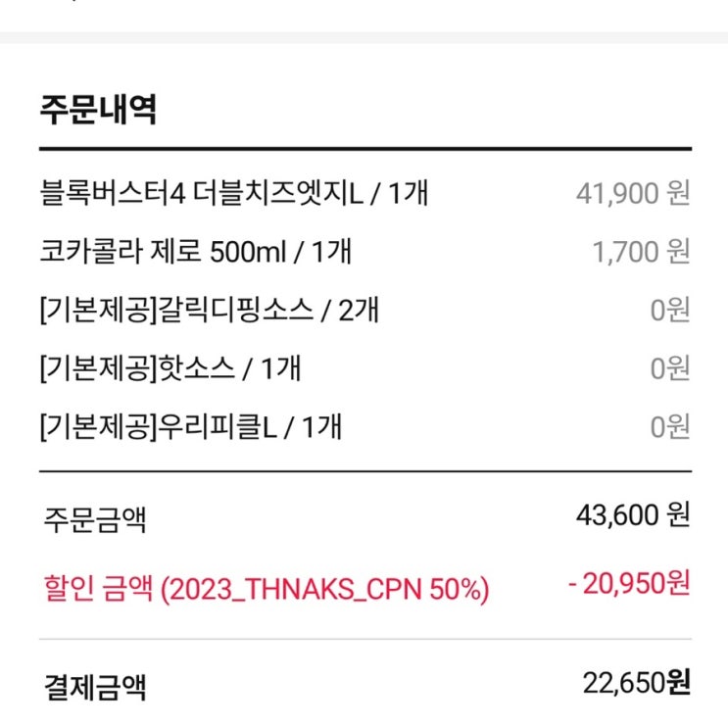Click the 41,900 원 pizza price

633,193
